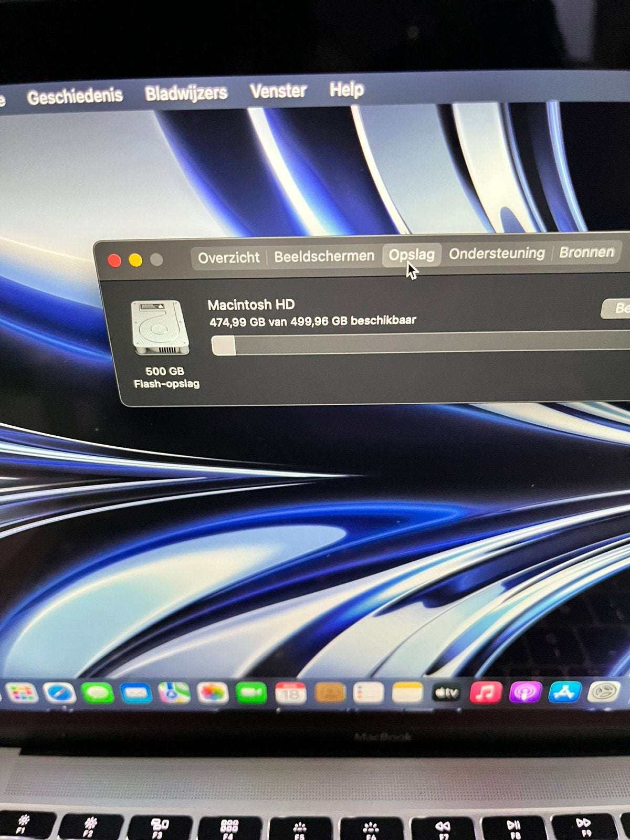Switch to the Ondersteuning tab
The image size is (630, 840).
[x=497, y=254]
